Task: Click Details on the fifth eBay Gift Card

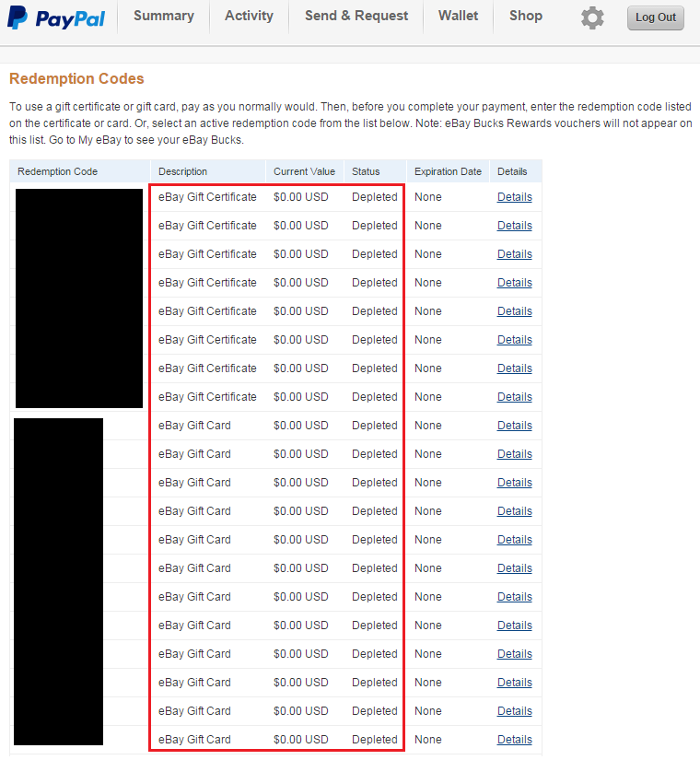Action: pos(514,541)
